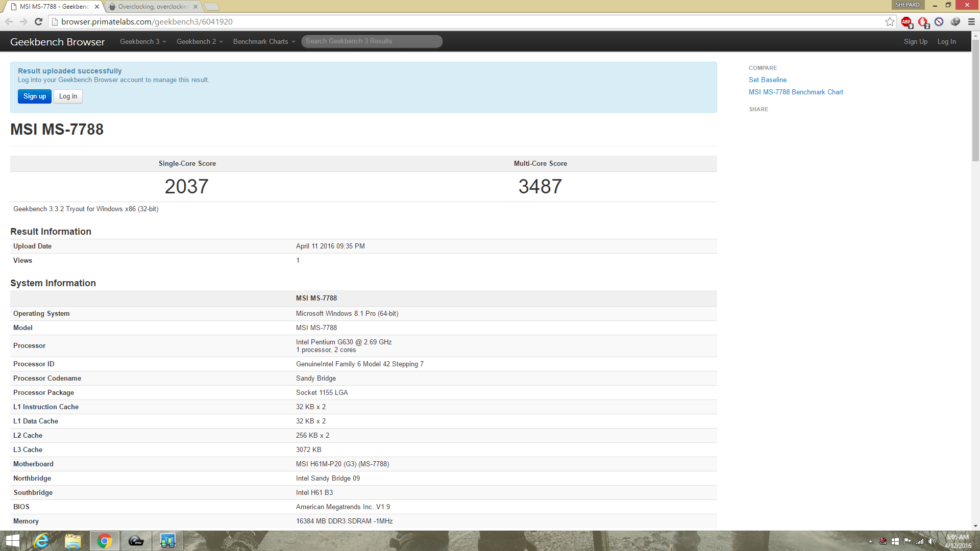Close the Overclocking tab
This screenshot has height=551, width=980.
195,7
